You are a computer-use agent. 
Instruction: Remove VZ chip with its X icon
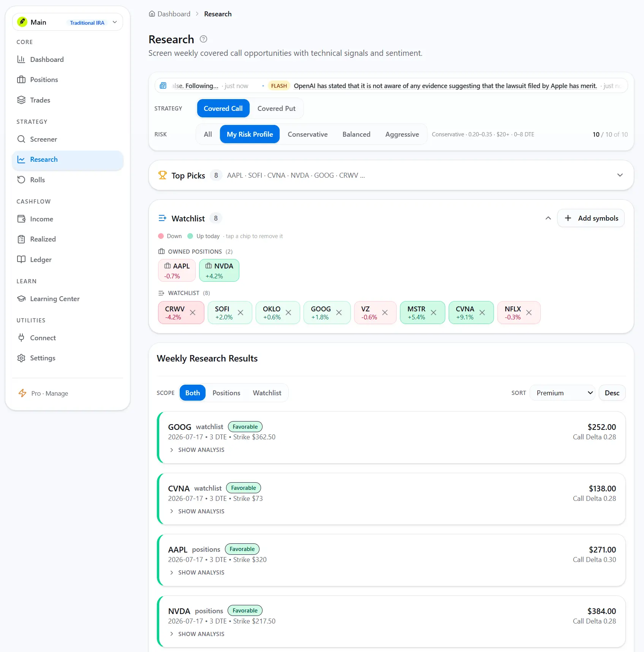[385, 313]
